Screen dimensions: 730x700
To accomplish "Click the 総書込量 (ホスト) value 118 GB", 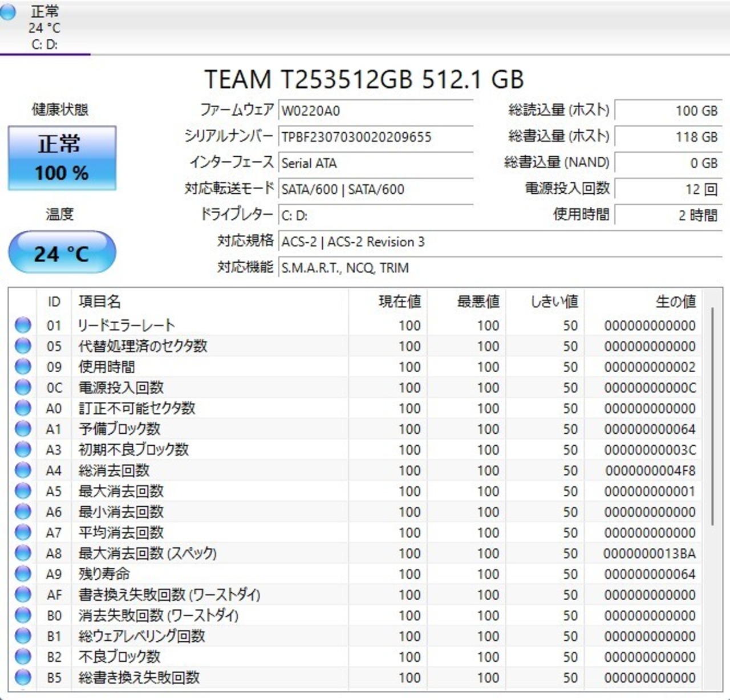I will (x=667, y=137).
